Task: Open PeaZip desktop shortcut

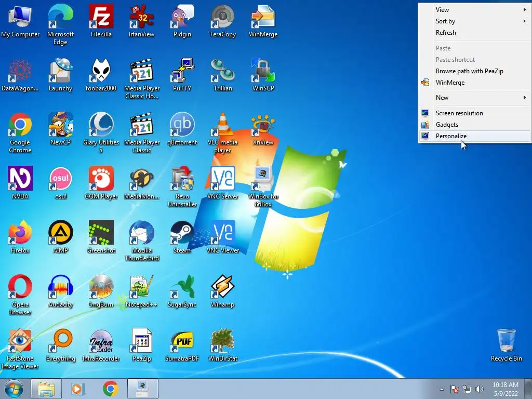Action: [x=141, y=345]
